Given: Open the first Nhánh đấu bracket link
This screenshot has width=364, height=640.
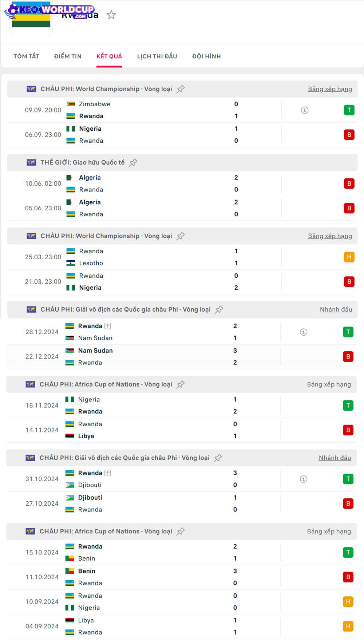Looking at the screenshot, I should (336, 310).
